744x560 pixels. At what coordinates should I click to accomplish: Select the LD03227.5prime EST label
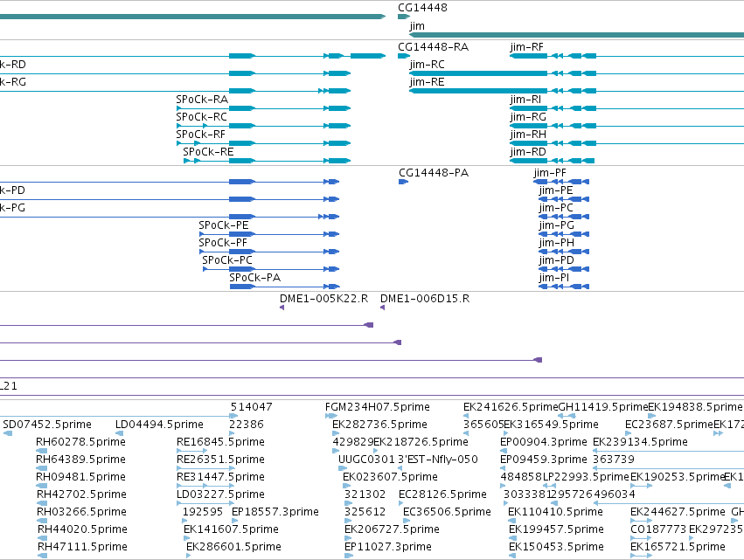[x=220, y=495]
